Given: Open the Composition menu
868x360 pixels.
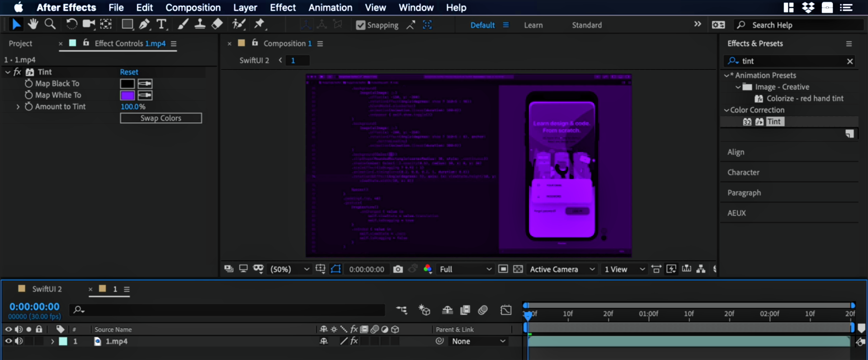Looking at the screenshot, I should pos(193,8).
